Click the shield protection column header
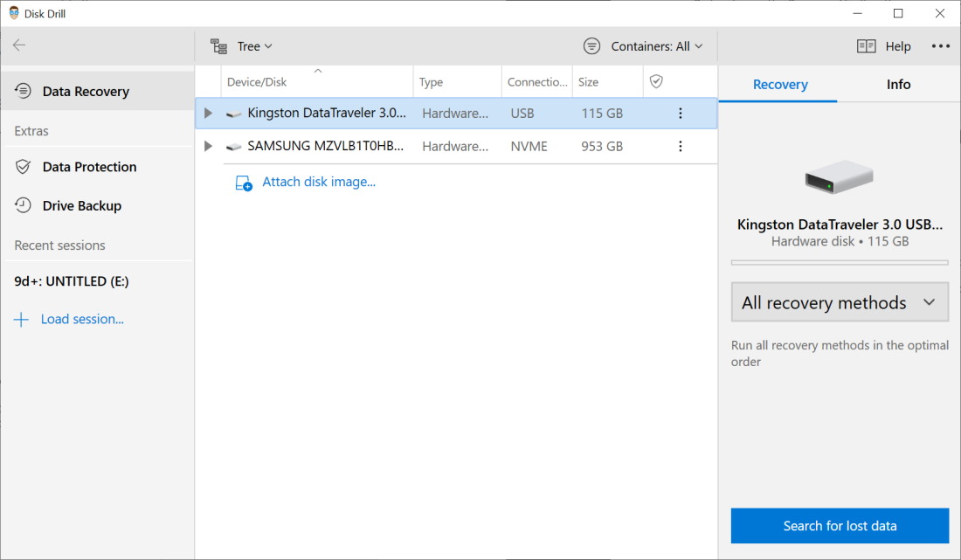Screen dimensions: 961x560 [x=656, y=81]
